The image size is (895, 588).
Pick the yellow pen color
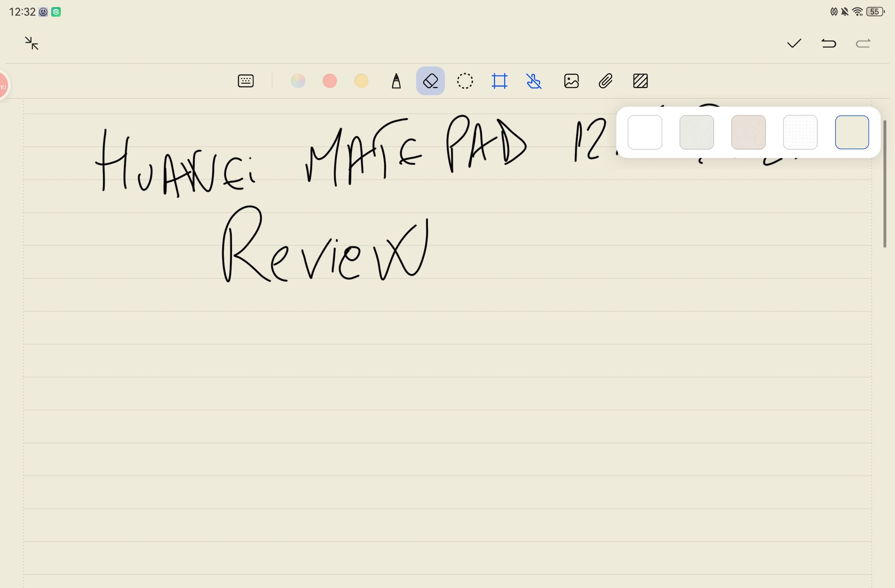[361, 81]
